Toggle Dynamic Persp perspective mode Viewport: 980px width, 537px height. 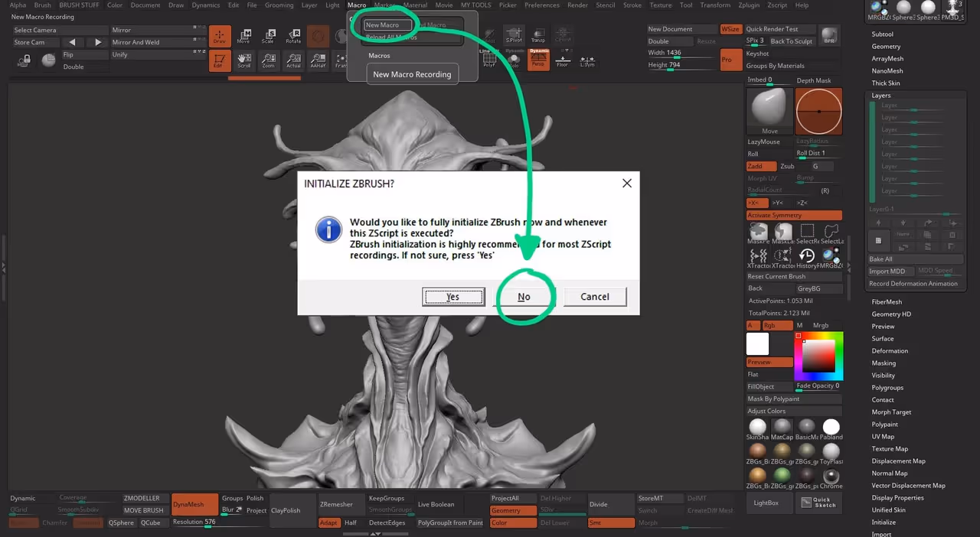(538, 60)
